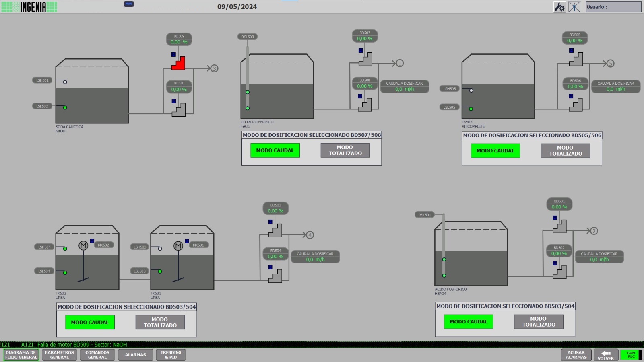Set CAUDAL A DOSIFICAR value beside BD506
The height and width of the screenshot is (362, 644).
pyautogui.click(x=616, y=89)
